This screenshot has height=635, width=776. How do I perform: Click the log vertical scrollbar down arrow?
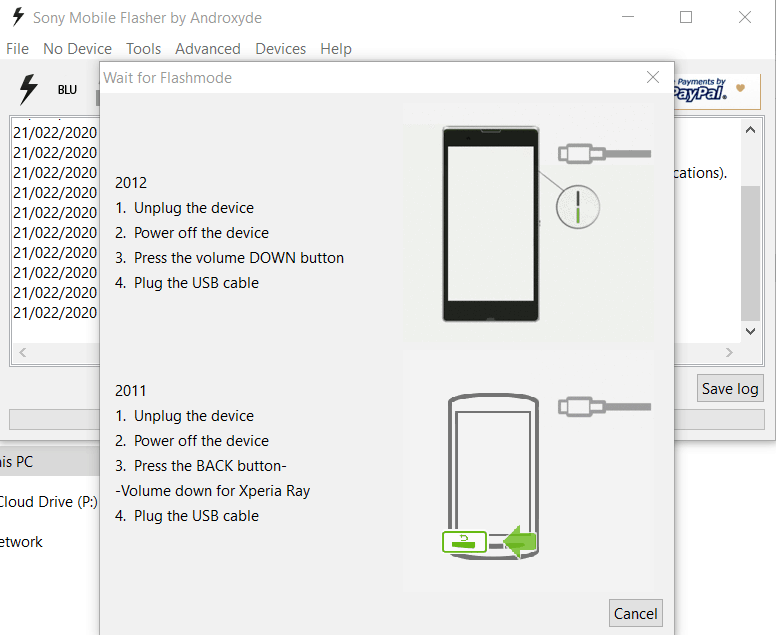tap(750, 332)
